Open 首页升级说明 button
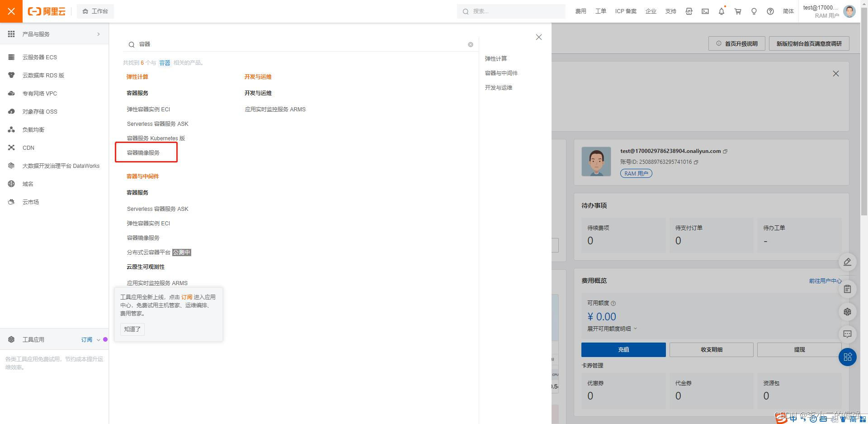Image resolution: width=868 pixels, height=424 pixels. [737, 43]
